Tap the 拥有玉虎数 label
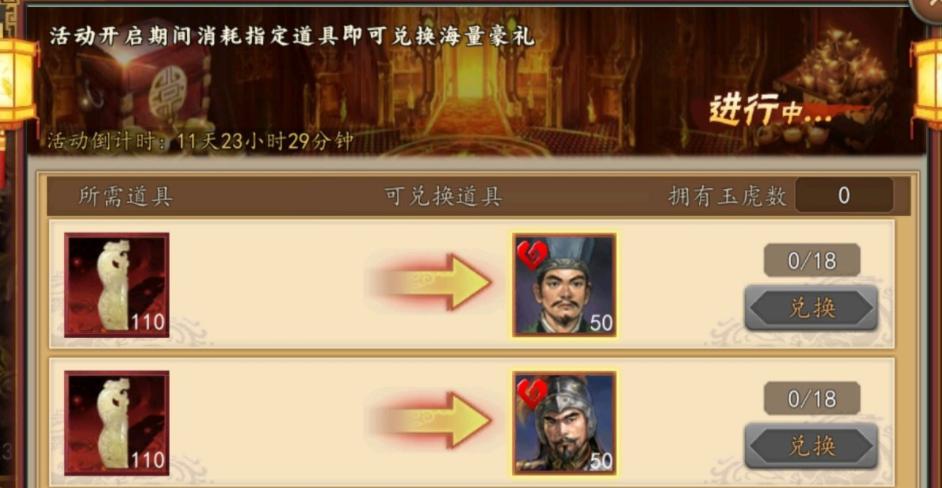Image resolution: width=942 pixels, height=488 pixels. [728, 197]
